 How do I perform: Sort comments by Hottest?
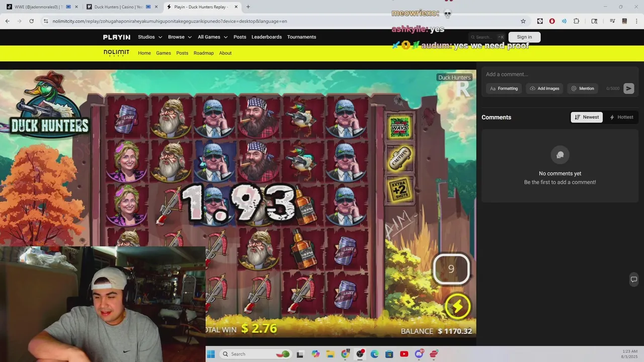pyautogui.click(x=621, y=117)
